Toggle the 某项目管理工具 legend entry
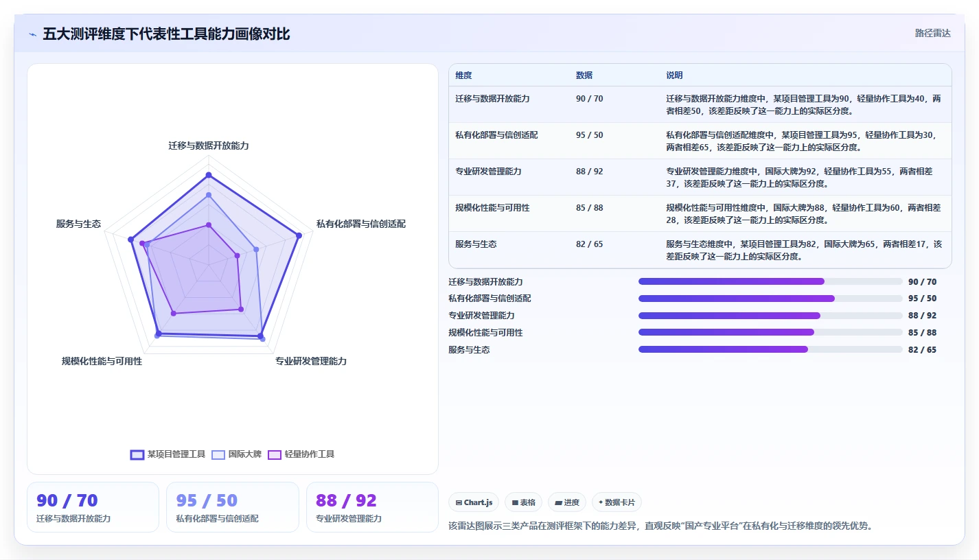979x560 pixels. [x=168, y=454]
